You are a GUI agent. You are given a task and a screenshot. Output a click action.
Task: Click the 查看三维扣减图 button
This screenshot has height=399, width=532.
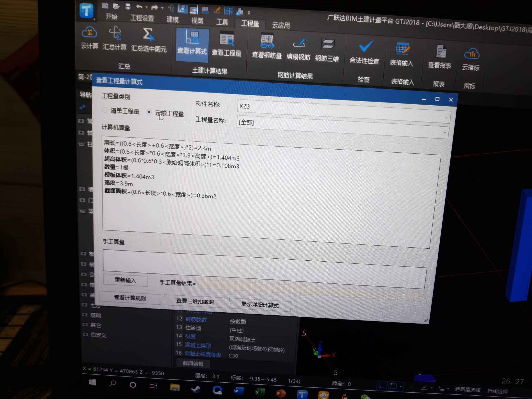(195, 301)
